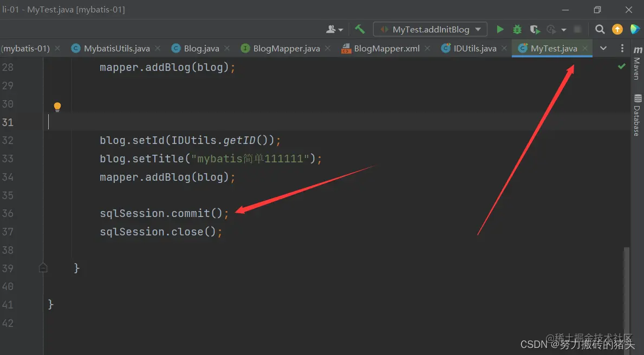Close the BlogMapper.java tab
The height and width of the screenshot is (355, 644).
tap(328, 48)
